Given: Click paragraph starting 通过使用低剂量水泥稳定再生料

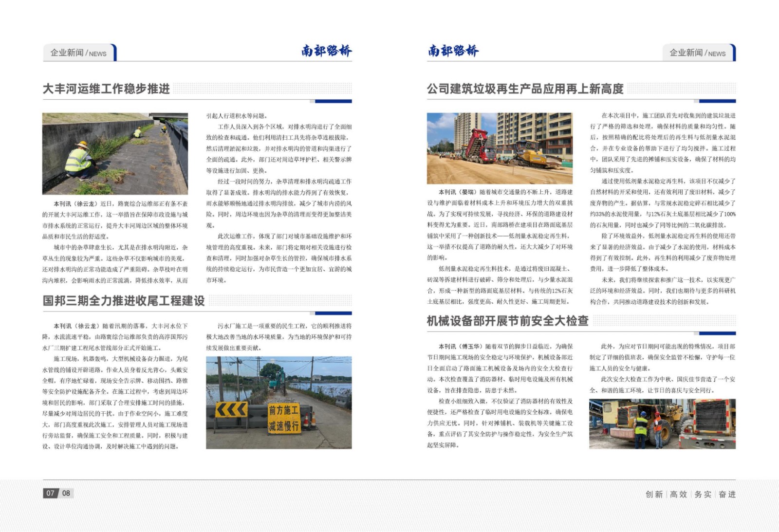Looking at the screenshot, I should click(x=663, y=203).
